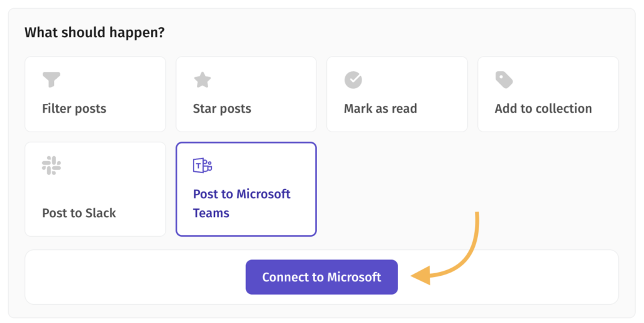Click blank area under the Slack logo

[94, 190]
